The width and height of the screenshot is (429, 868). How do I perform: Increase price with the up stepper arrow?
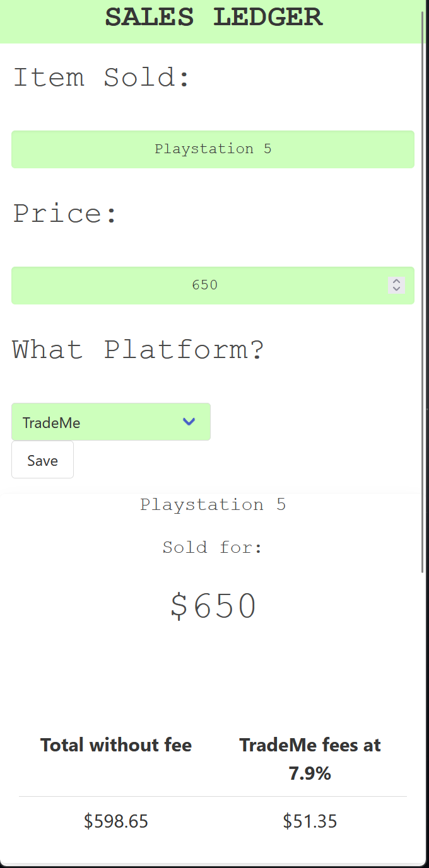point(396,281)
